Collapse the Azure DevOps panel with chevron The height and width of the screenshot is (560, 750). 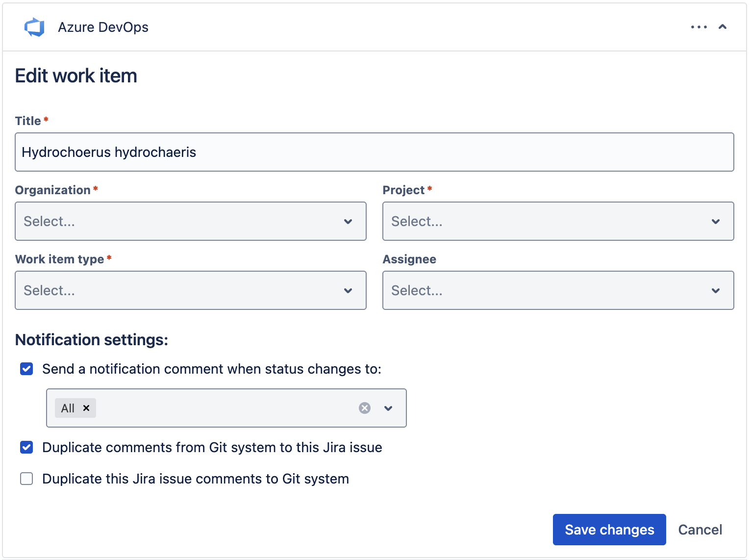pyautogui.click(x=722, y=27)
